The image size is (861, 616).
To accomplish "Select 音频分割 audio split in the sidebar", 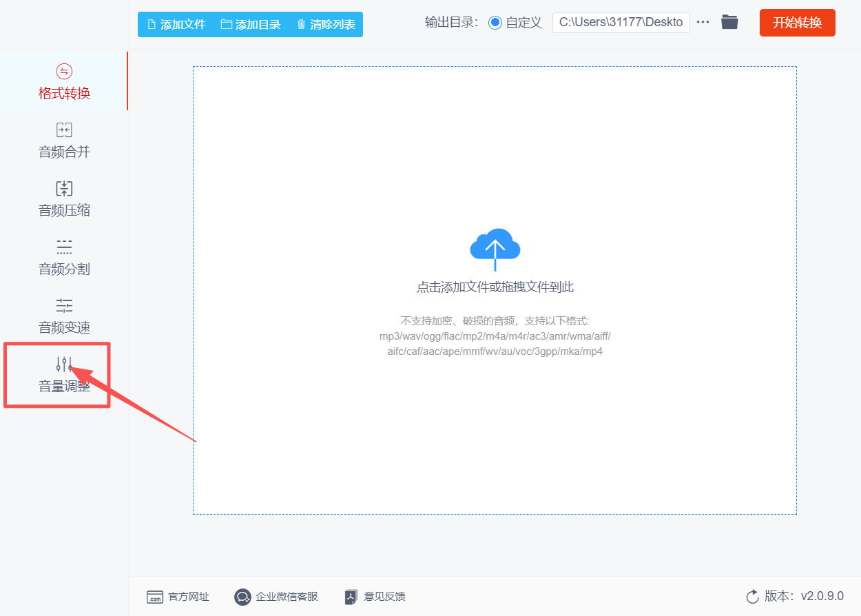I will pyautogui.click(x=64, y=258).
